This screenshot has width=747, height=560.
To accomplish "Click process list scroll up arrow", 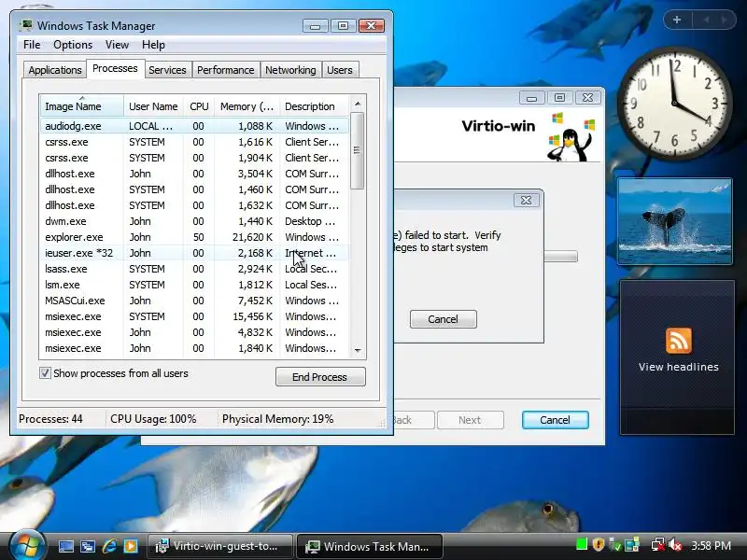I will point(358,104).
